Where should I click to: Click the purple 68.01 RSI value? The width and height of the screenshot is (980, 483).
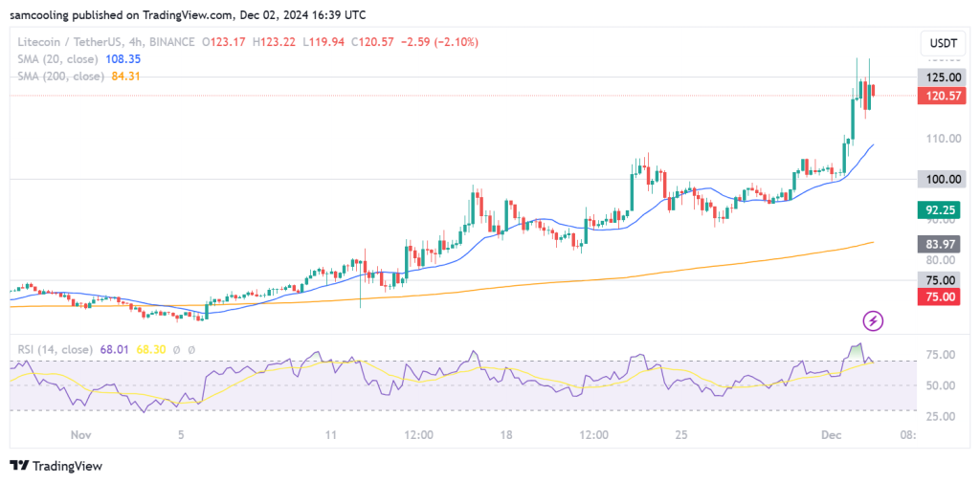point(115,350)
